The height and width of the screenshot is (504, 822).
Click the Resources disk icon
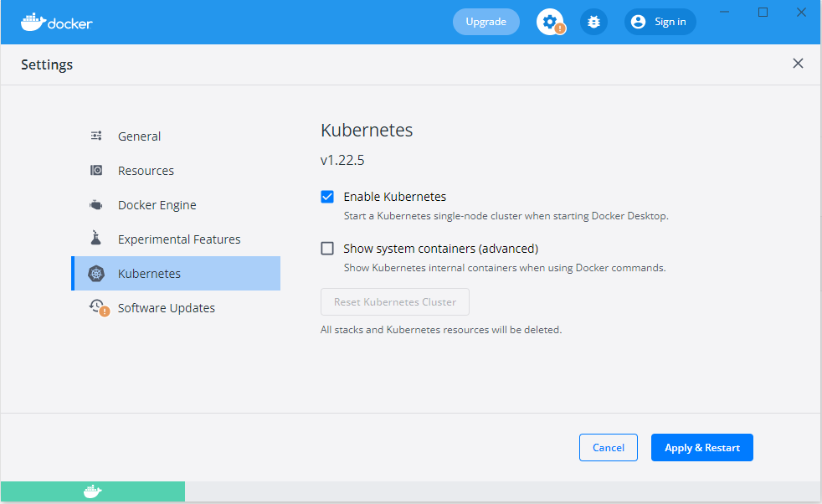coord(96,171)
